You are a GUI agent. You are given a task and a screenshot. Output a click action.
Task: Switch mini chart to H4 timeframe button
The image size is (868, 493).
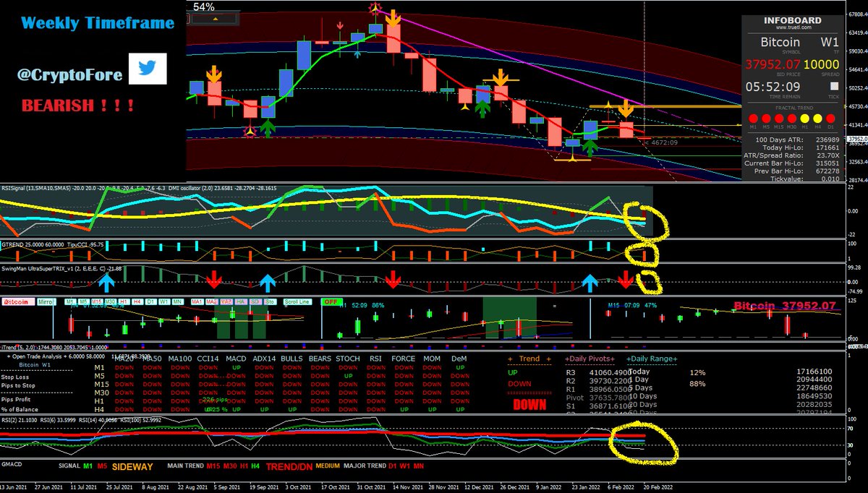pos(137,301)
